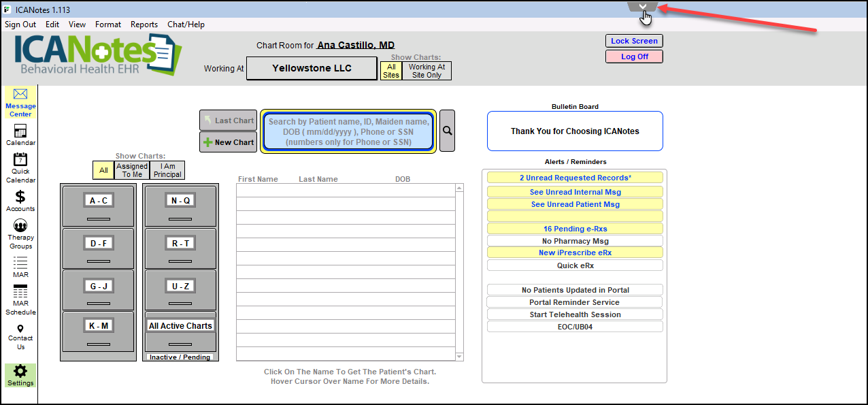
Task: Open the Reports menu
Action: [x=144, y=25]
